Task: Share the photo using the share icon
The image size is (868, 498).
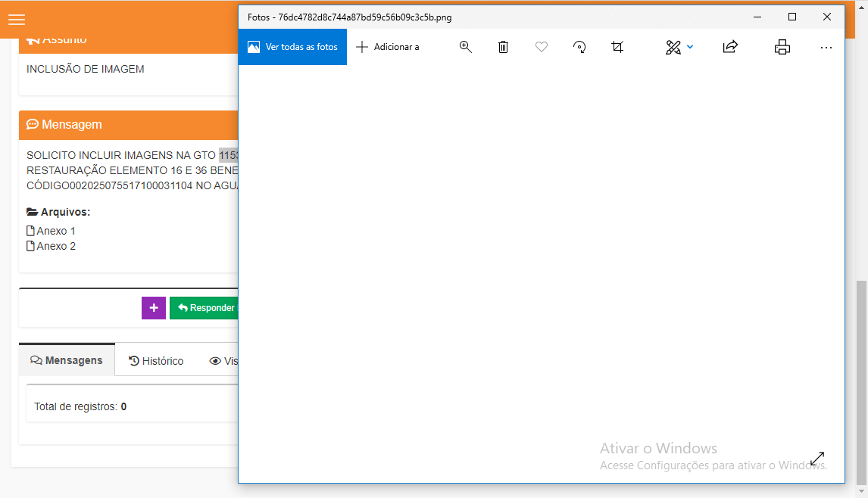Action: 730,47
